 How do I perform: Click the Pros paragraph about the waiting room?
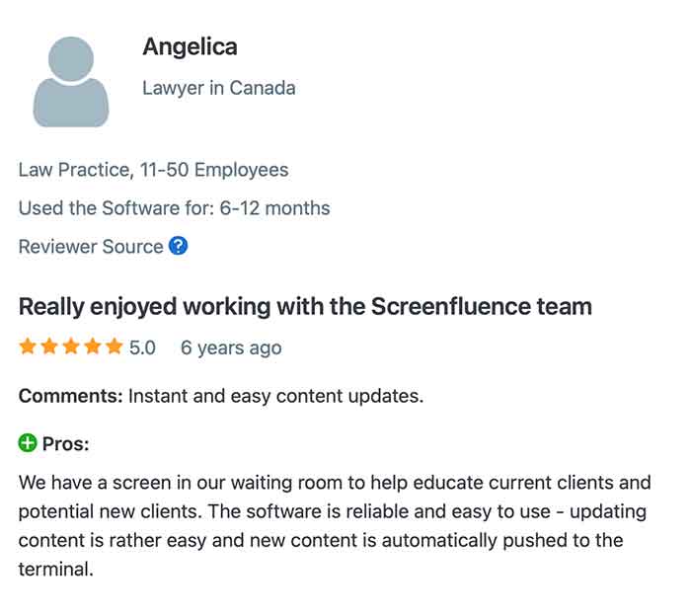335,526
